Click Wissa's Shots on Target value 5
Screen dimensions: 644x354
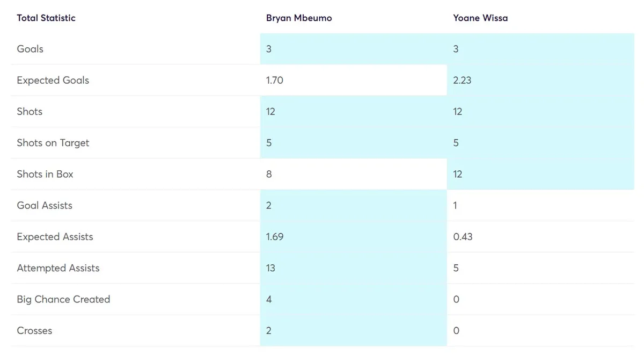point(456,143)
